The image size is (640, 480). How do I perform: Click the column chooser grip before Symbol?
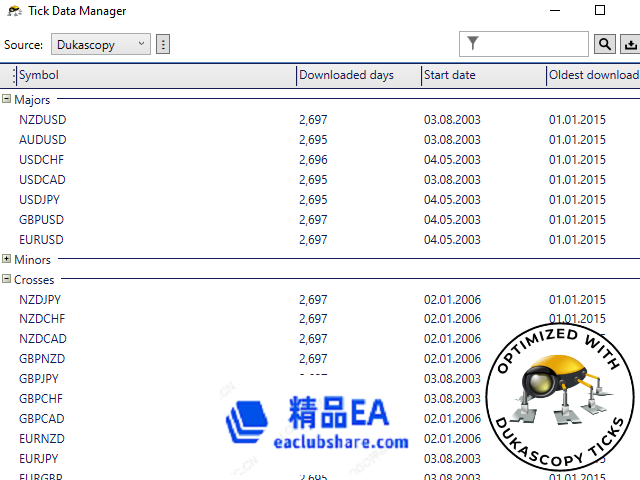pyautogui.click(x=14, y=76)
